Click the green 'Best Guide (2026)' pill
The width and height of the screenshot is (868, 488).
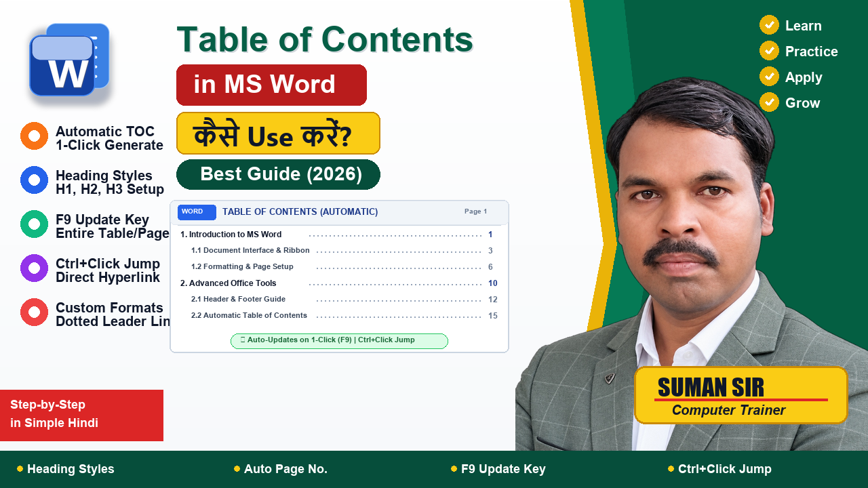tap(278, 175)
